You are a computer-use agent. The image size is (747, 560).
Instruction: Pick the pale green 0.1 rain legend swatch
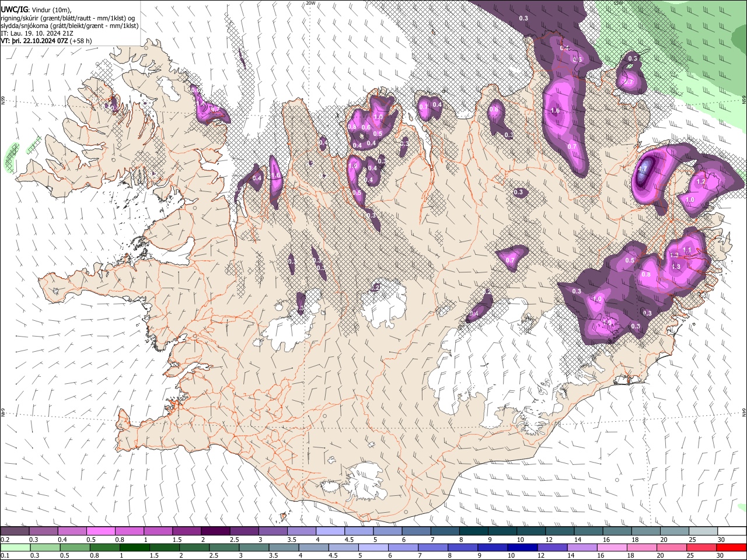15,548
